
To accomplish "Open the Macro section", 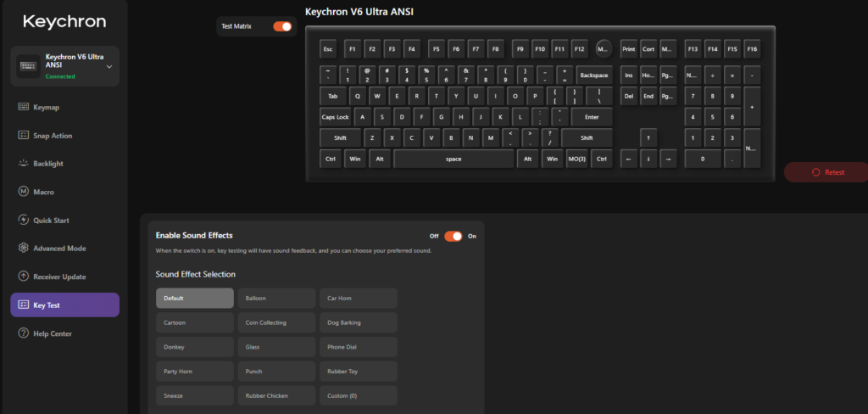I will coord(64,192).
